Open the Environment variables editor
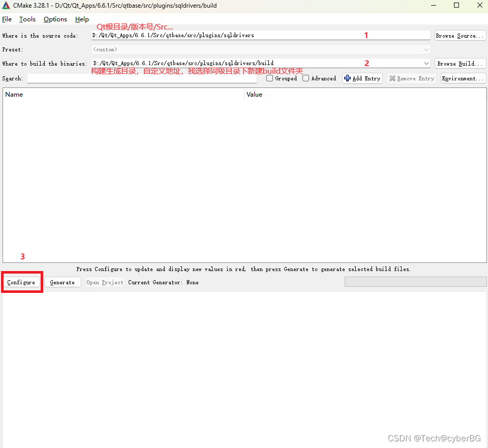The width and height of the screenshot is (488, 448). 463,78
